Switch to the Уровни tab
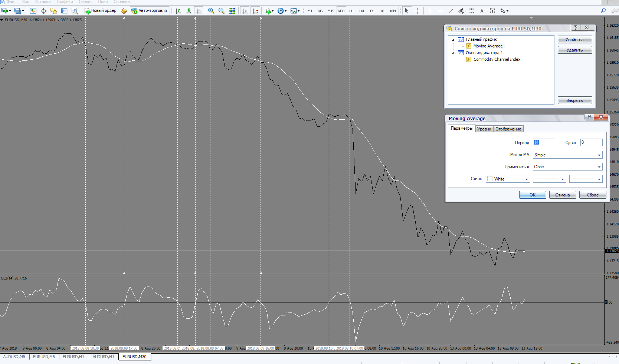This screenshot has width=619, height=364. (x=484, y=129)
